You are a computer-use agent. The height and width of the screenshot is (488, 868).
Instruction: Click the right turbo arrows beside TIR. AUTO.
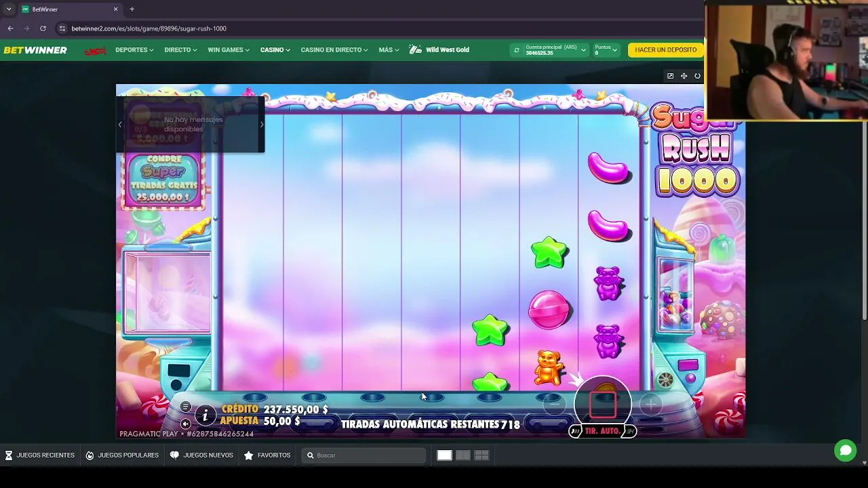(630, 431)
